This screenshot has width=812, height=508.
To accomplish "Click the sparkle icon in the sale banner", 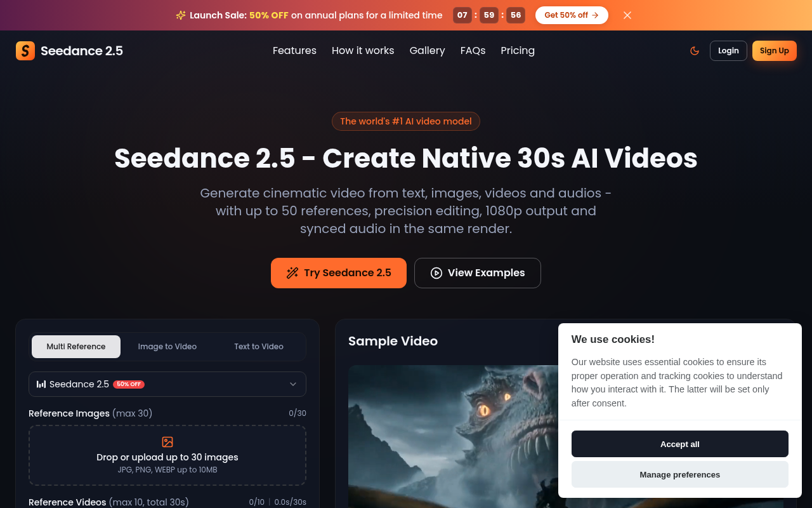I will tap(181, 15).
